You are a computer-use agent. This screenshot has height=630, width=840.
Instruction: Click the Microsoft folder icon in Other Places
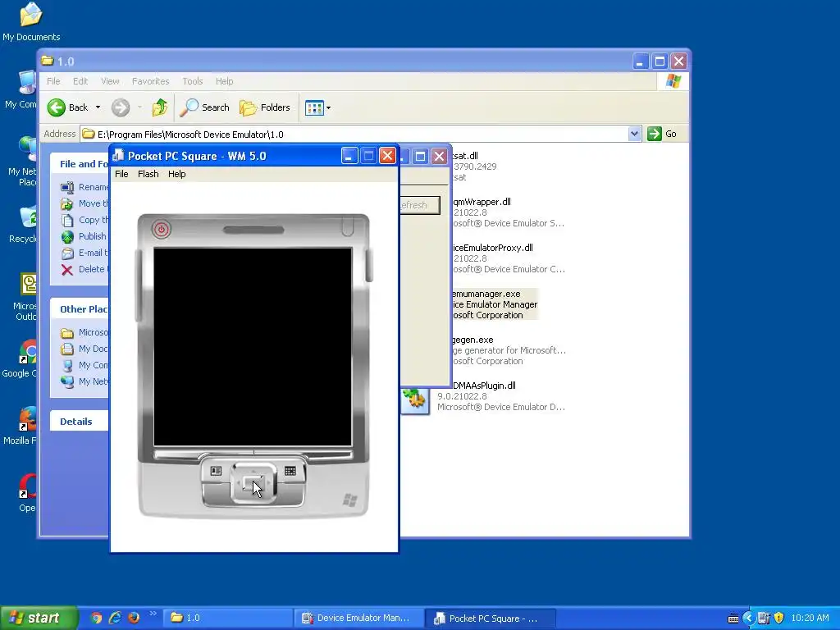click(x=67, y=333)
